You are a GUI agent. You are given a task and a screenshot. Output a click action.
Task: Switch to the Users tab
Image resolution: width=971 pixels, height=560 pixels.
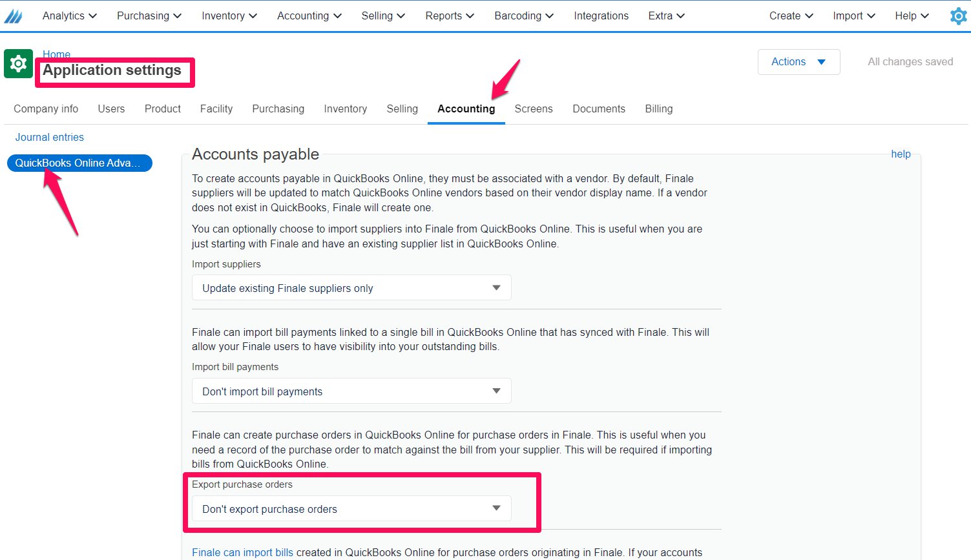111,109
